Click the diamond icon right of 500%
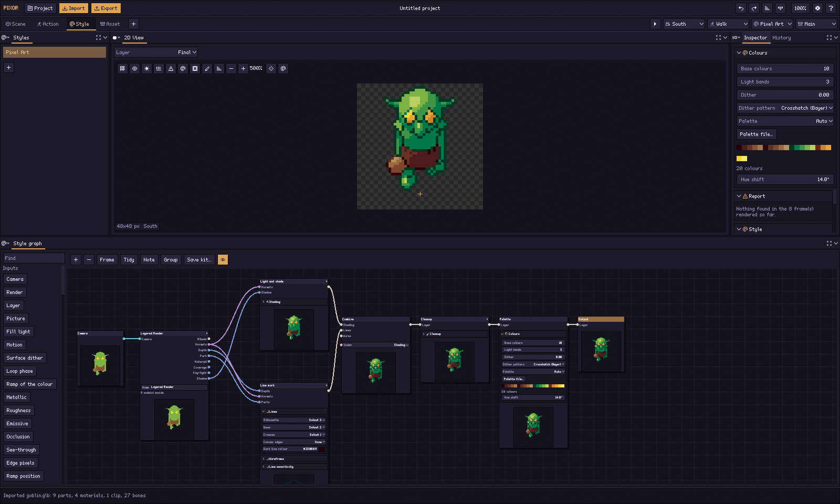This screenshot has width=840, height=504. click(271, 68)
